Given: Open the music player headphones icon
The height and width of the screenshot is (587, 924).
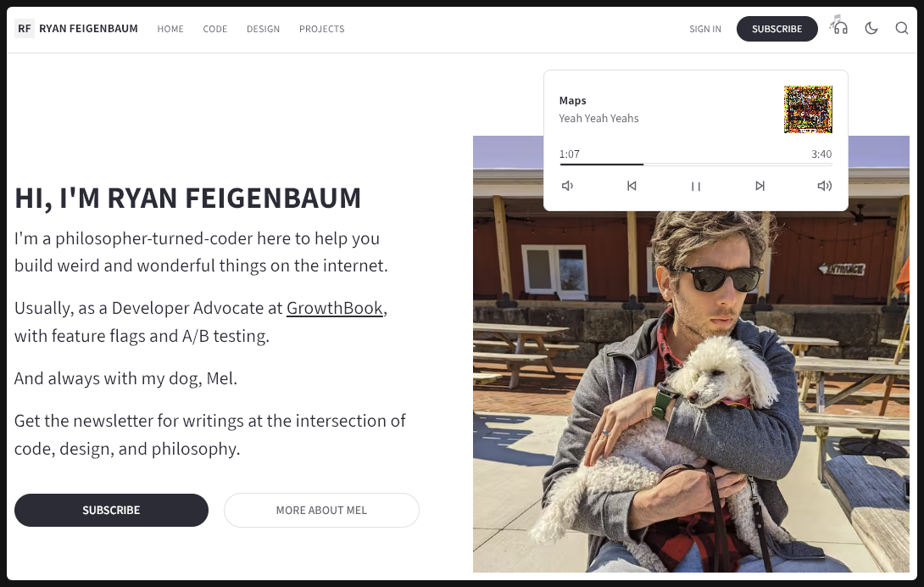Looking at the screenshot, I should point(838,28).
